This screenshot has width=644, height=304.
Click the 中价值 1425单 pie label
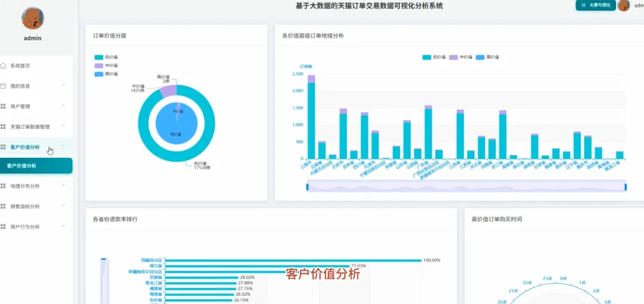[x=138, y=88]
